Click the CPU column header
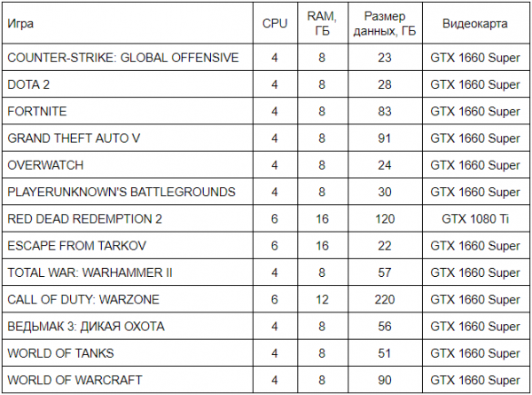Image resolution: width=532 pixels, height=395 pixels. pyautogui.click(x=275, y=24)
